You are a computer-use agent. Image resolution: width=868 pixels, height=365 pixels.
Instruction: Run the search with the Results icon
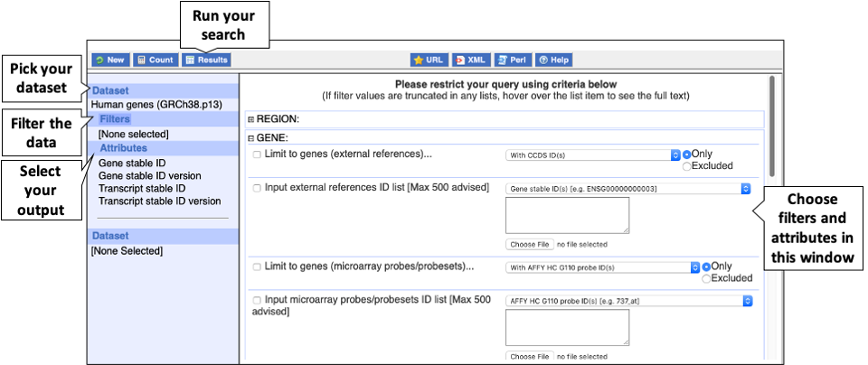click(206, 60)
